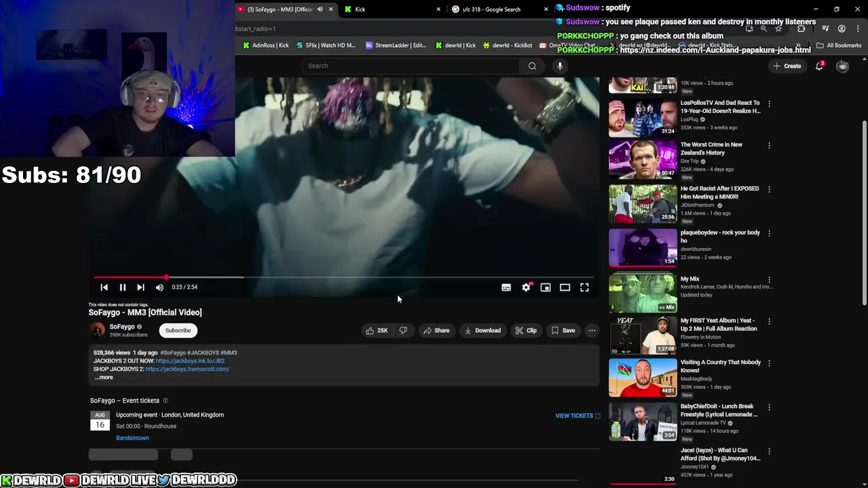Create a clip of the video

point(526,331)
